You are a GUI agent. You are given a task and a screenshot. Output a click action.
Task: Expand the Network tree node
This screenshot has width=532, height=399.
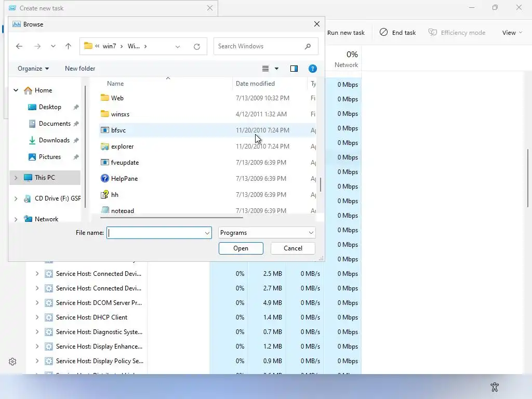(16, 219)
